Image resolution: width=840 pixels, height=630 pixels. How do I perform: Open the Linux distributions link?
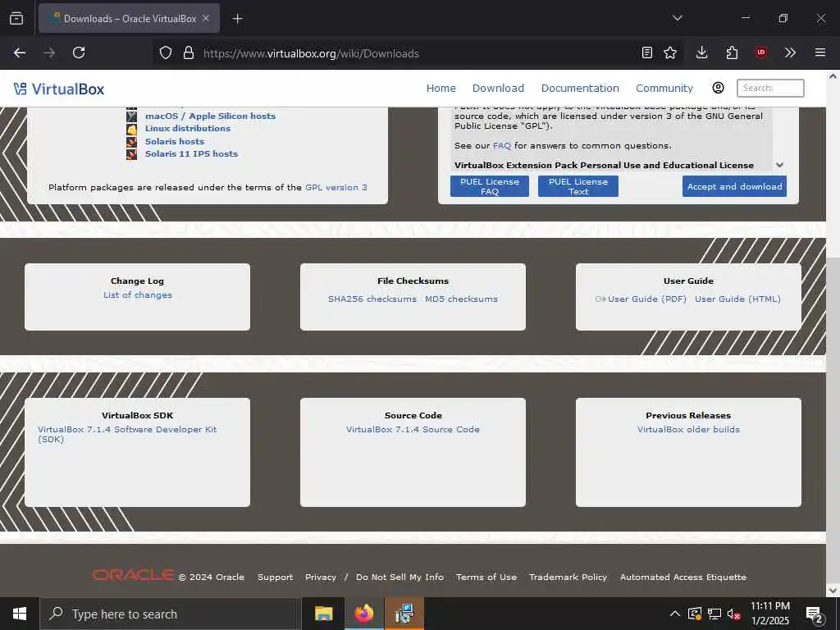click(188, 129)
